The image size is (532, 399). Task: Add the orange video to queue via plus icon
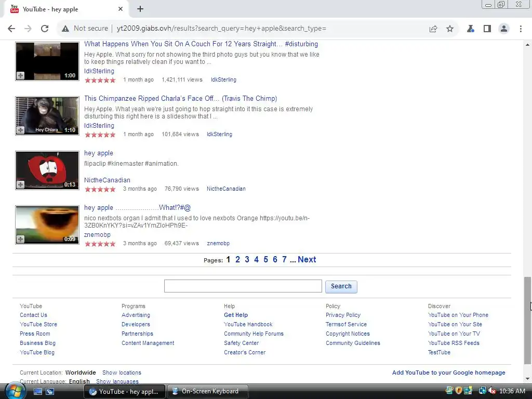pos(20,239)
